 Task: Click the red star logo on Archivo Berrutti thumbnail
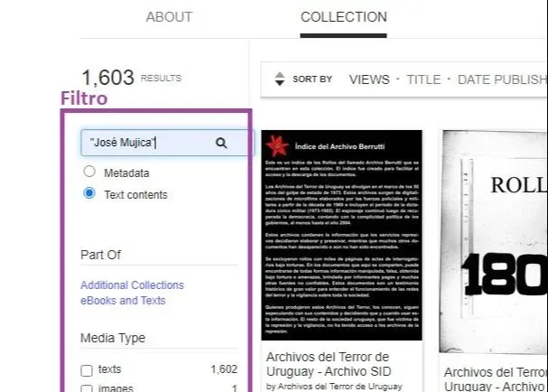click(276, 145)
